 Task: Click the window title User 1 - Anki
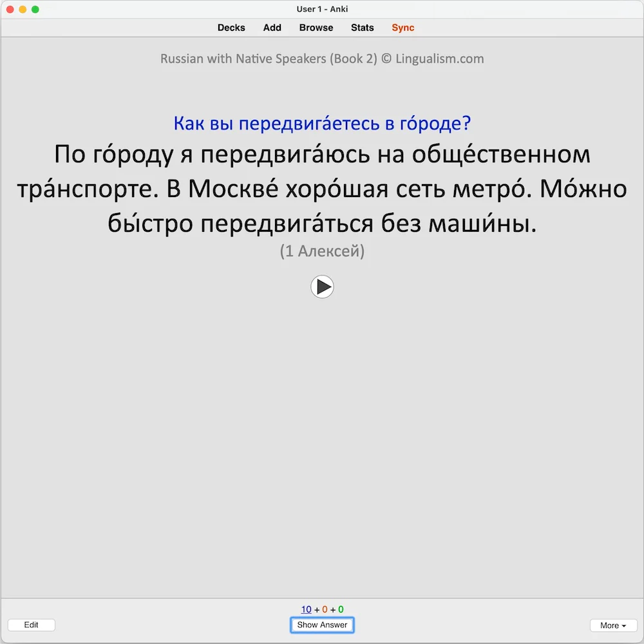tap(322, 9)
